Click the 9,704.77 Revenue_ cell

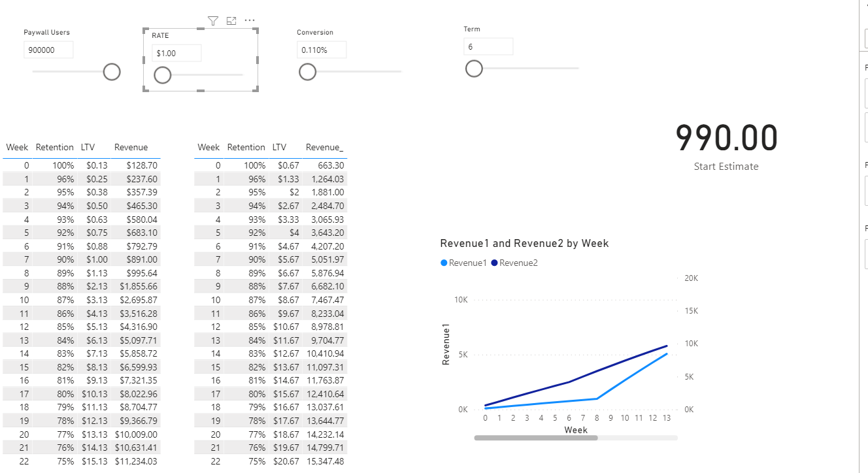pyautogui.click(x=329, y=340)
